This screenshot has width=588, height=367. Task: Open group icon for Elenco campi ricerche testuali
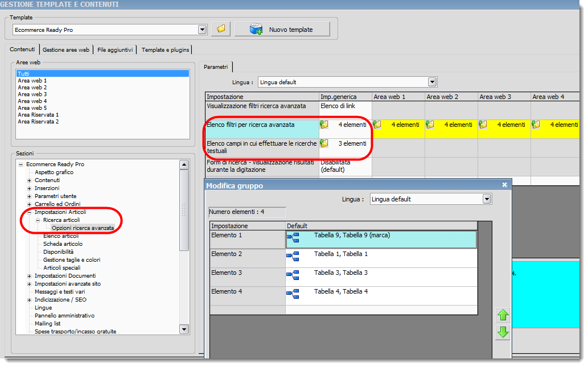click(x=324, y=143)
